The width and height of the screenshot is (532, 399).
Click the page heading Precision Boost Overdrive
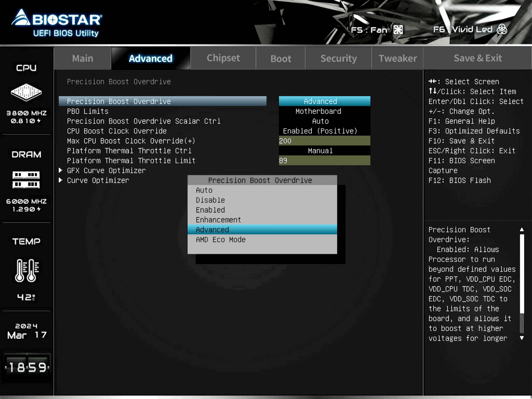(x=119, y=81)
